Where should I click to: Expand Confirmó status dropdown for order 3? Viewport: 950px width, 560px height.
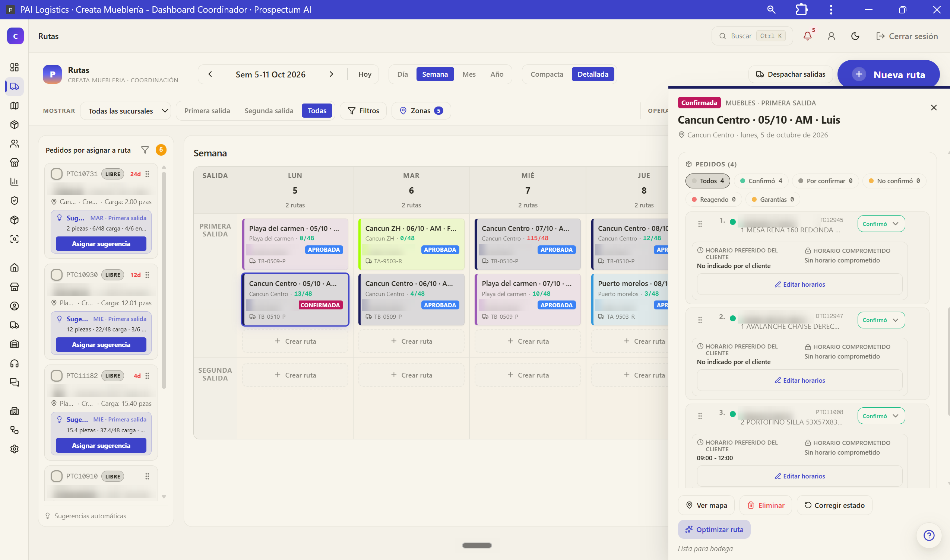881,416
